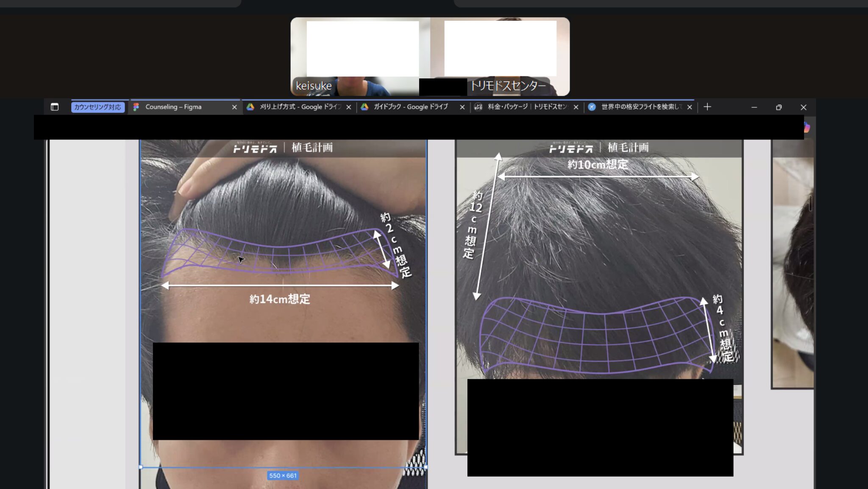868x489 pixels.
Task: Click the 550 × 661 size label
Action: point(283,475)
